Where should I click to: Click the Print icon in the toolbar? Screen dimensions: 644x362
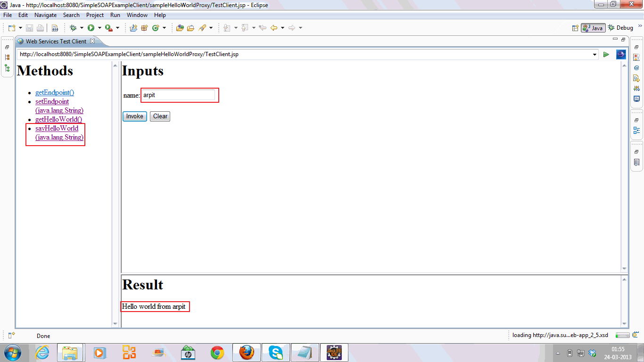pos(40,27)
